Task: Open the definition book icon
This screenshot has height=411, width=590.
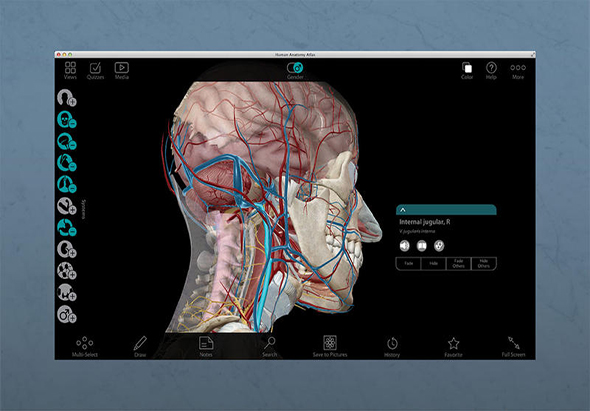Action: coord(422,246)
